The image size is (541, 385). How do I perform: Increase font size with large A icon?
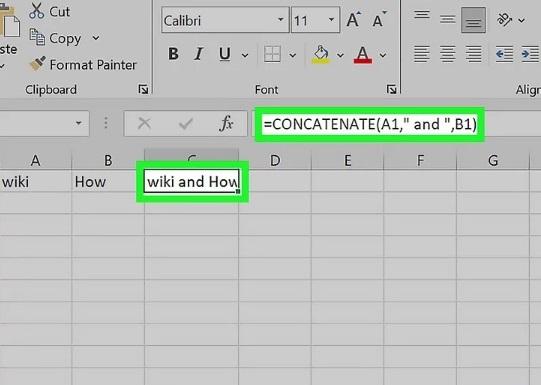click(x=354, y=19)
